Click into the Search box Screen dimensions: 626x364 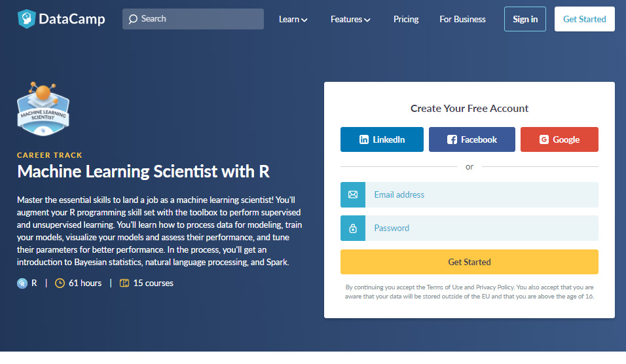[193, 19]
